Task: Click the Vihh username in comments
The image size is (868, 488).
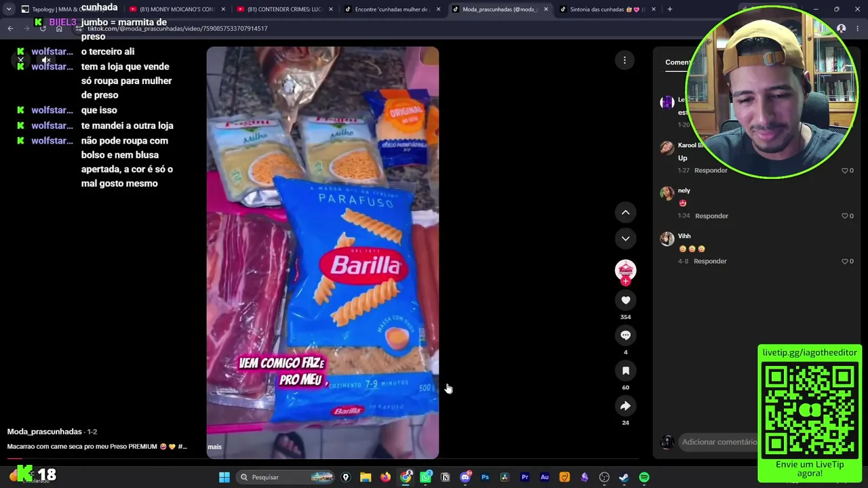Action: pos(684,236)
